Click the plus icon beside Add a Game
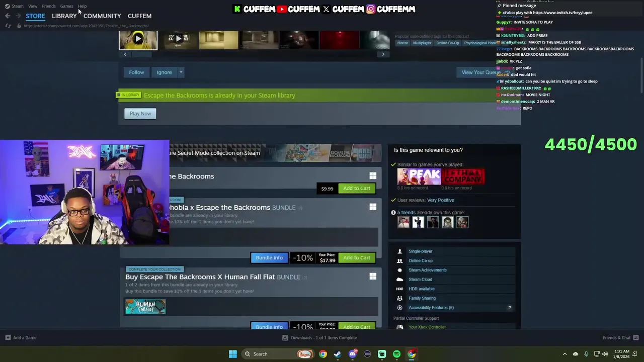This screenshot has width=644, height=362. point(8,338)
